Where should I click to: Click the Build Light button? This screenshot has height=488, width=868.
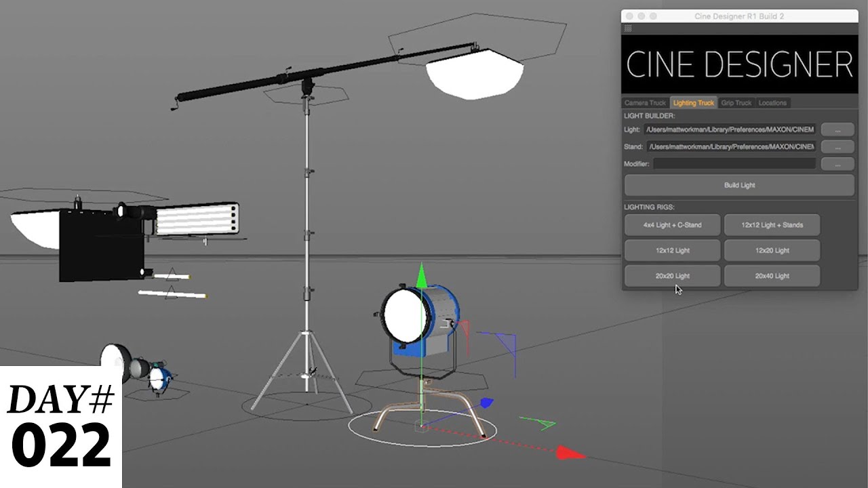pos(739,185)
